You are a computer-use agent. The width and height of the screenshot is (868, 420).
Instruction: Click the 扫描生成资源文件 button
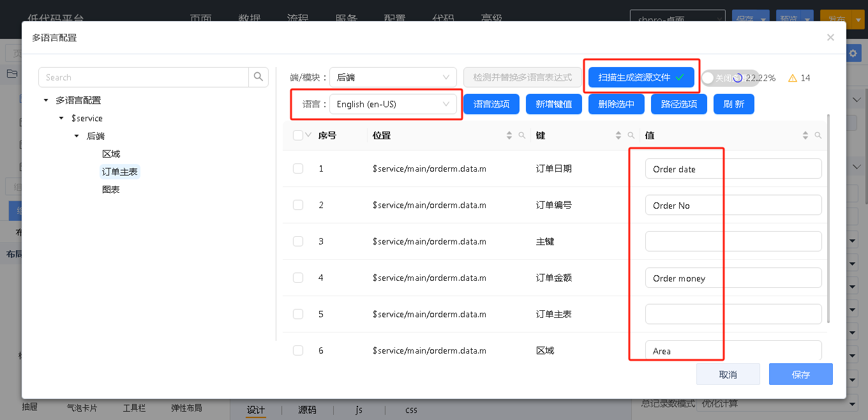coord(641,77)
